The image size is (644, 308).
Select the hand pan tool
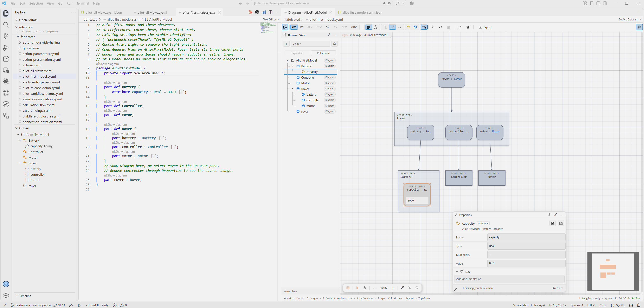tap(365, 288)
